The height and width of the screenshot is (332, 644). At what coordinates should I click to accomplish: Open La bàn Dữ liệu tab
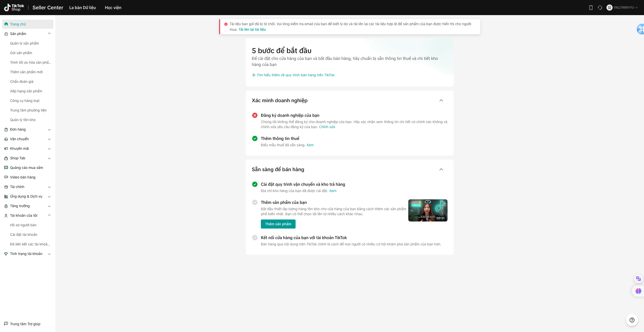(82, 8)
